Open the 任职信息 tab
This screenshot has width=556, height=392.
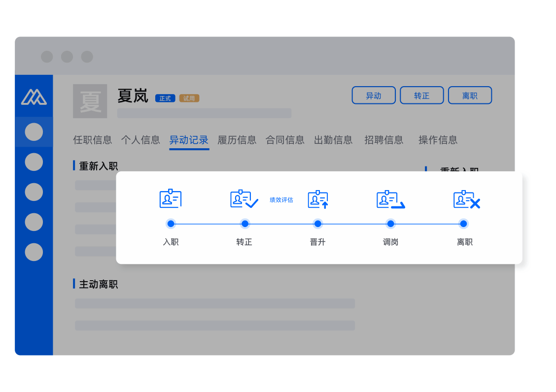click(93, 140)
